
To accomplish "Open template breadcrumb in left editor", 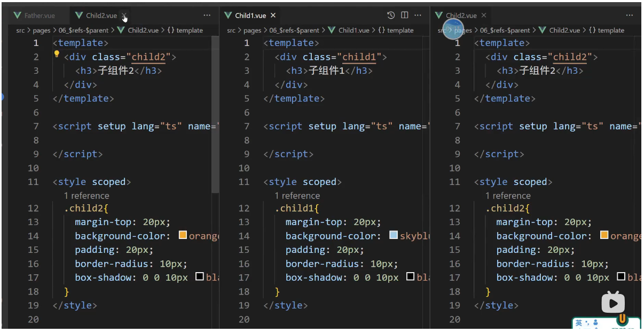I will point(185,30).
